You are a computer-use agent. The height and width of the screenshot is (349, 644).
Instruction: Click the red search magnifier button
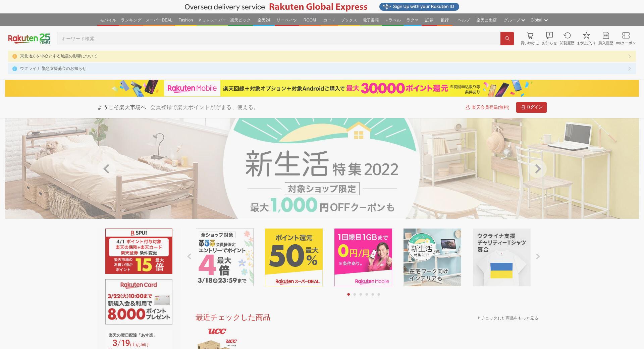(507, 39)
